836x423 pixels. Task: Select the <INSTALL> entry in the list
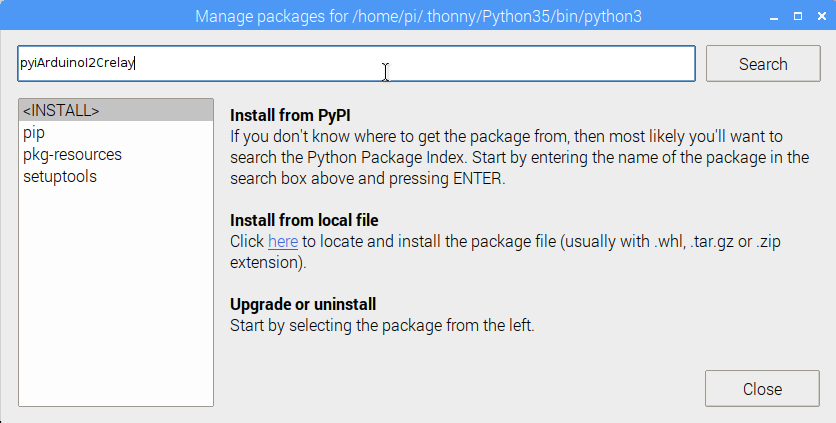click(x=116, y=110)
